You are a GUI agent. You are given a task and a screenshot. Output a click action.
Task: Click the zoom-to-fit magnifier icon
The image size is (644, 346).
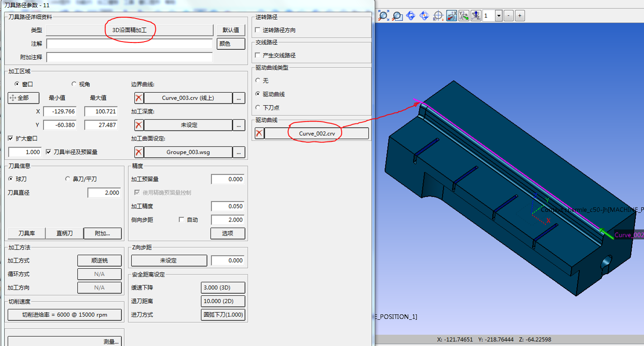[384, 16]
